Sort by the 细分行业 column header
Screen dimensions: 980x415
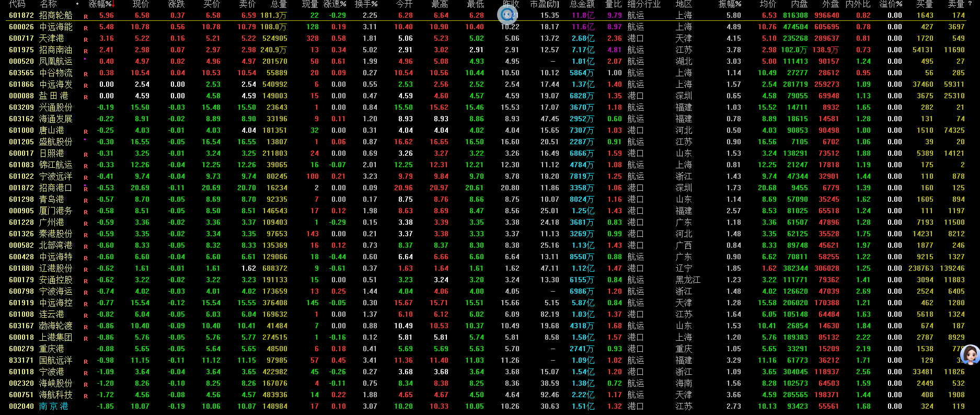[644, 4]
